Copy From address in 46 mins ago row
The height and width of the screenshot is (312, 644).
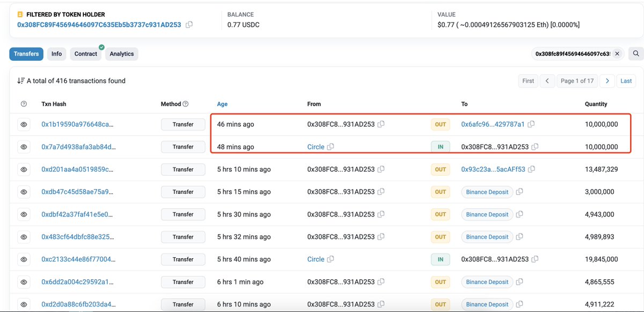tap(381, 124)
